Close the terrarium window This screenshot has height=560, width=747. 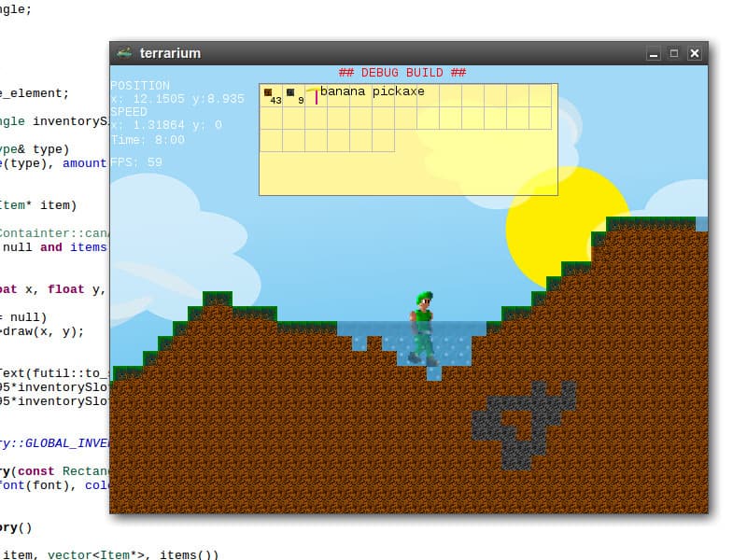[x=695, y=53]
